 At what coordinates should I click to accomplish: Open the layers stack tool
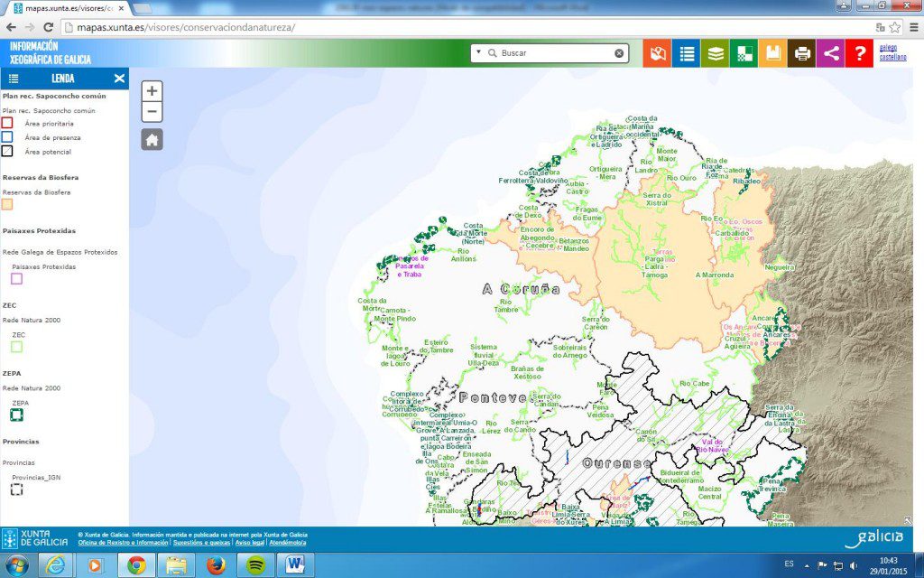716,53
